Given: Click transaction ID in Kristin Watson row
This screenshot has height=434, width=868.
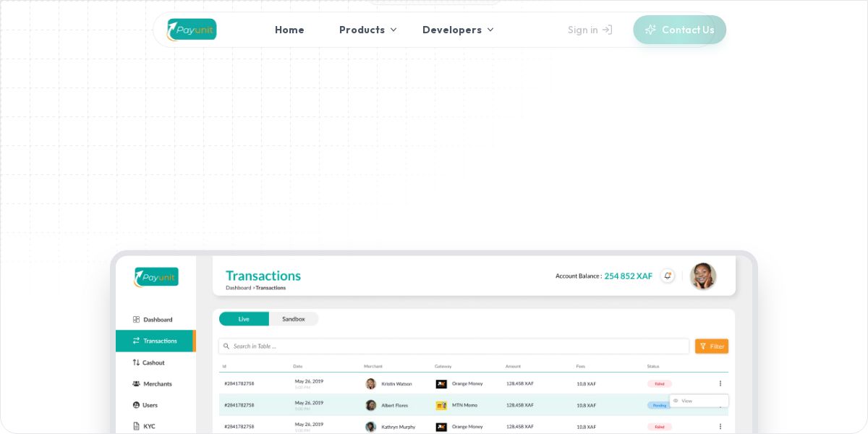Looking at the screenshot, I should coord(239,384).
